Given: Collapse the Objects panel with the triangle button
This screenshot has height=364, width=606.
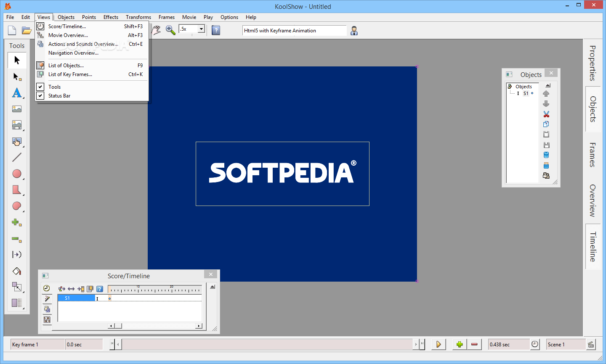Looking at the screenshot, I should tap(548, 86).
